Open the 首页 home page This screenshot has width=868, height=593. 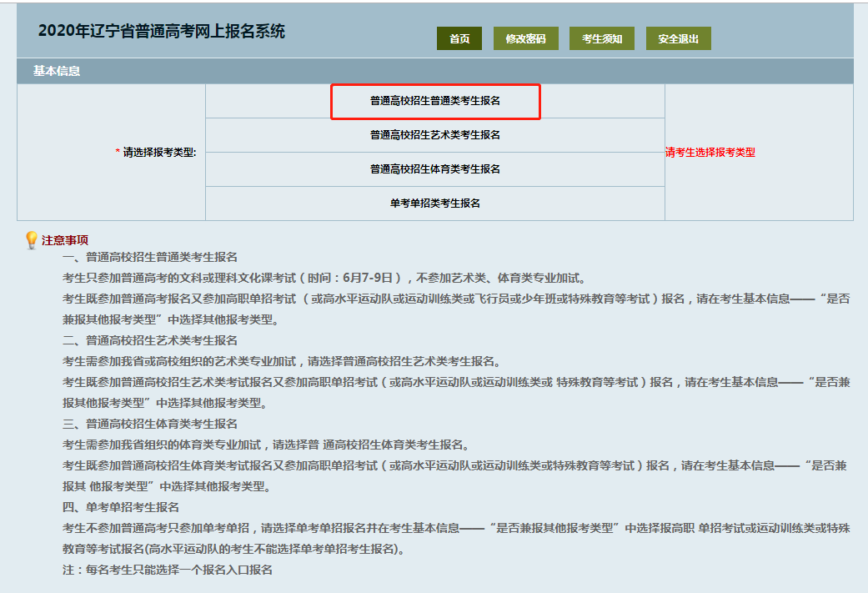(459, 38)
